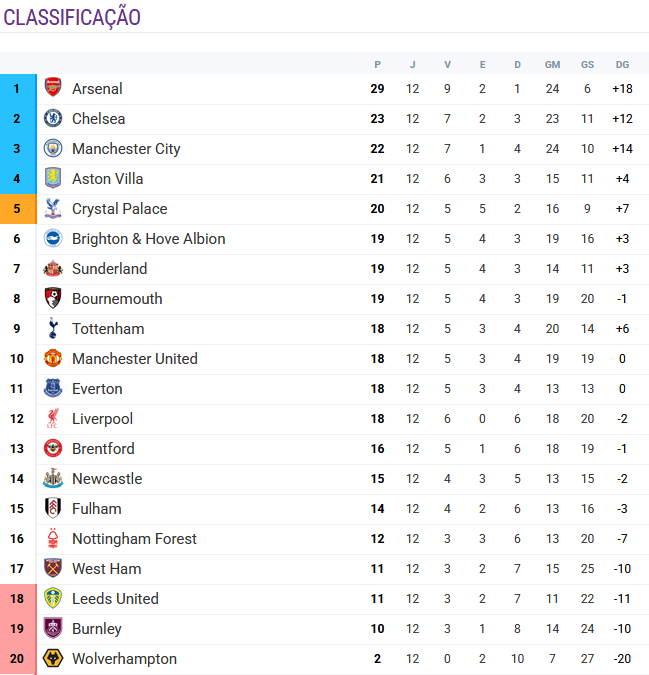Click the Tottenham cockerel crest icon
649x675 pixels.
(53, 329)
